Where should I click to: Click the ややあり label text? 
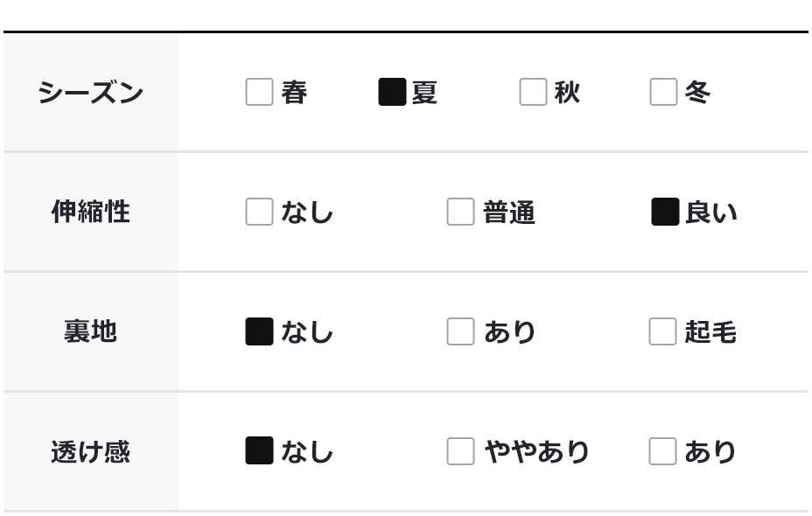(x=536, y=451)
